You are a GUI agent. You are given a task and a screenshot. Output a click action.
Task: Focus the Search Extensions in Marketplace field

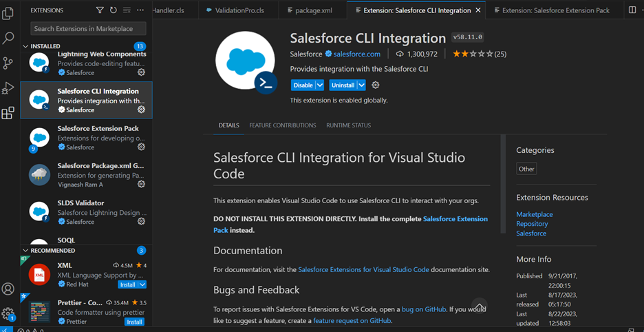[88, 29]
